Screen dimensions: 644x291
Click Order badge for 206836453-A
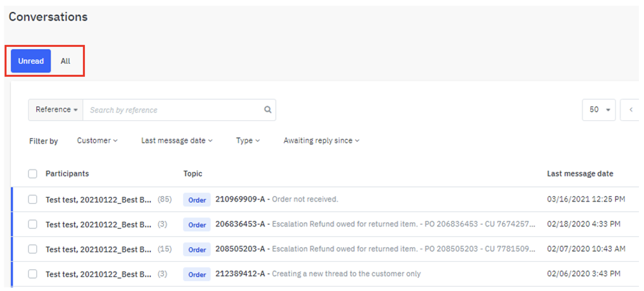tap(197, 225)
